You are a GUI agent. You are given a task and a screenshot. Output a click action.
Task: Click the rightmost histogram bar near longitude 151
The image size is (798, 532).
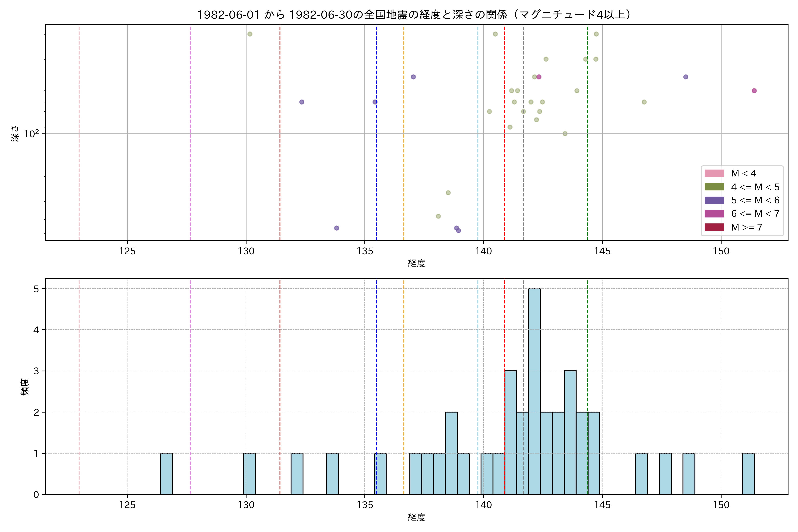(748, 474)
